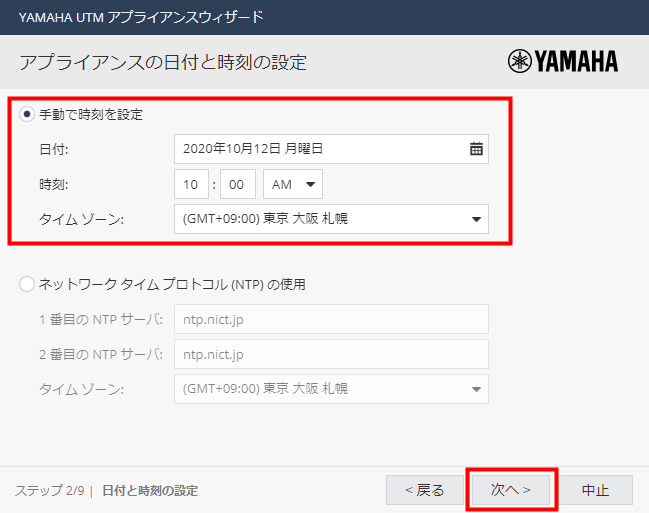Focus the minute field showing 00
Image resolution: width=649 pixels, height=513 pixels.
[x=237, y=184]
